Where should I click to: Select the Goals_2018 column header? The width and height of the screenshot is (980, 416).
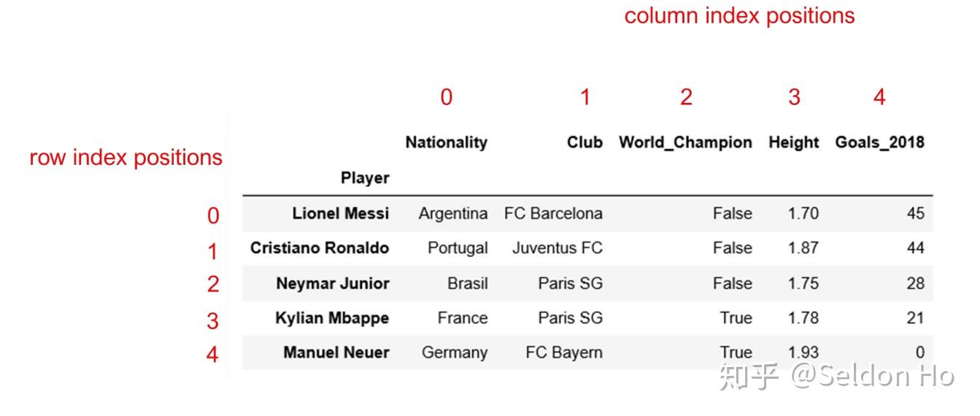coord(879,142)
